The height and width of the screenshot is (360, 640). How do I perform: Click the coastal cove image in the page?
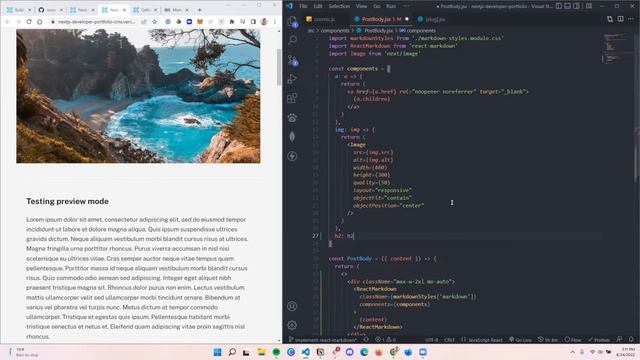138,96
